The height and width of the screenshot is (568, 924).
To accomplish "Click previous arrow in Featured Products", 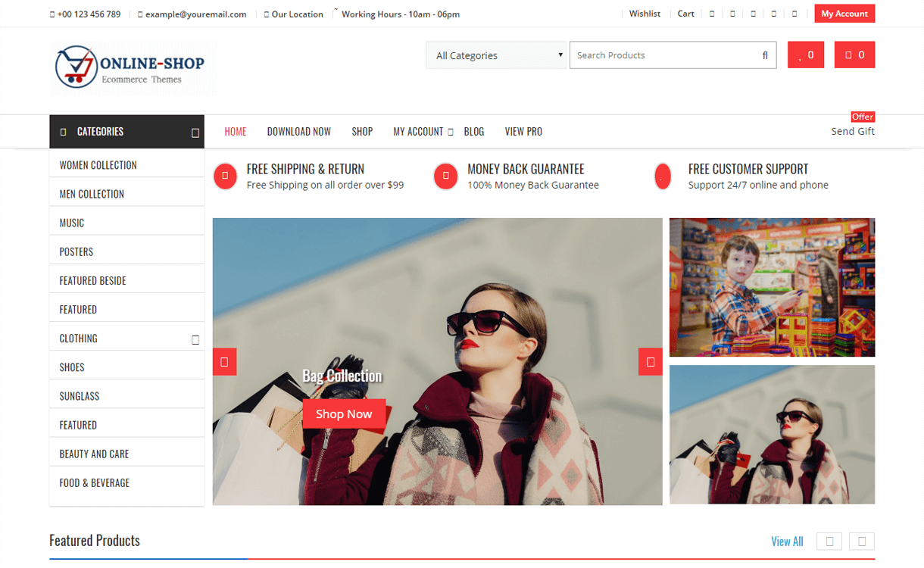I will tap(830, 541).
